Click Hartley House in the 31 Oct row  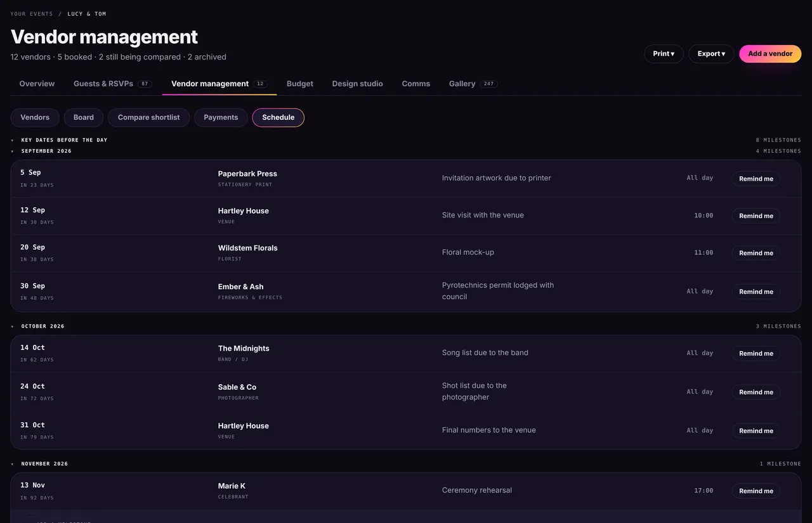click(244, 425)
